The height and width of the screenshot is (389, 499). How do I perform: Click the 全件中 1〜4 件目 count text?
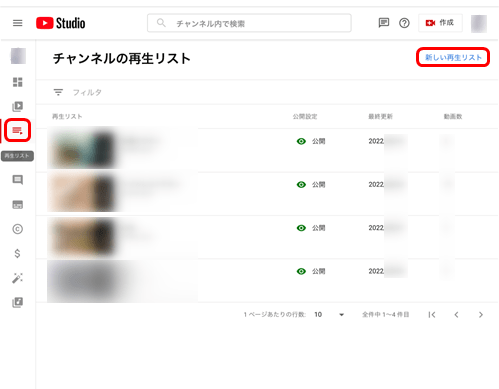386,315
